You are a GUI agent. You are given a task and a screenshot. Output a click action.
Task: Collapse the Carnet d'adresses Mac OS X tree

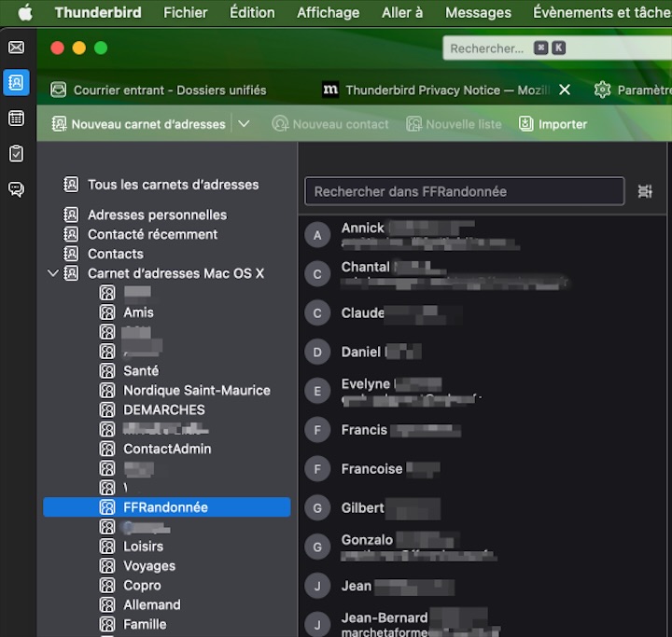[52, 273]
